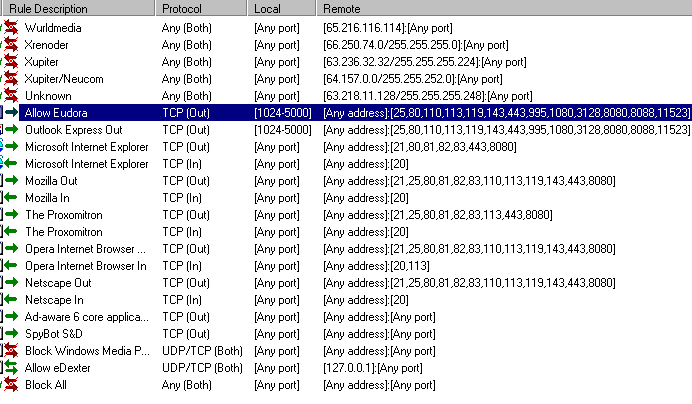692x404 pixels.
Task: Click the red block icon beside Wurldmedia
Action: point(11,28)
